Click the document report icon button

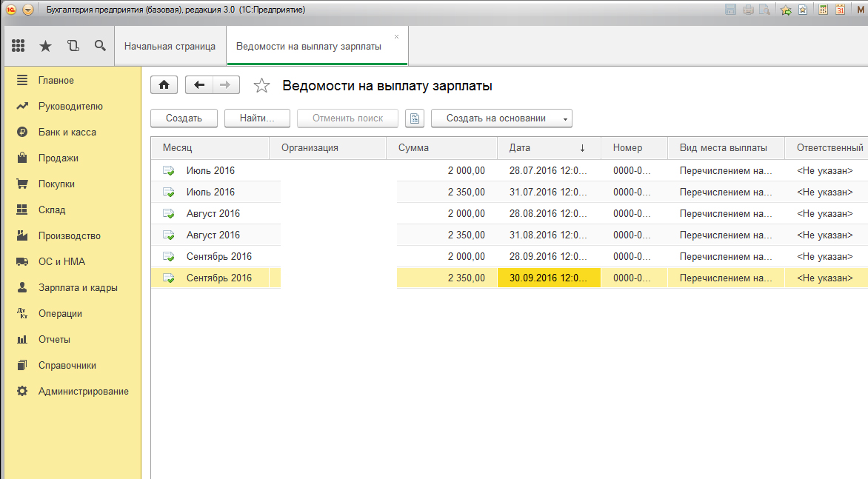point(414,118)
